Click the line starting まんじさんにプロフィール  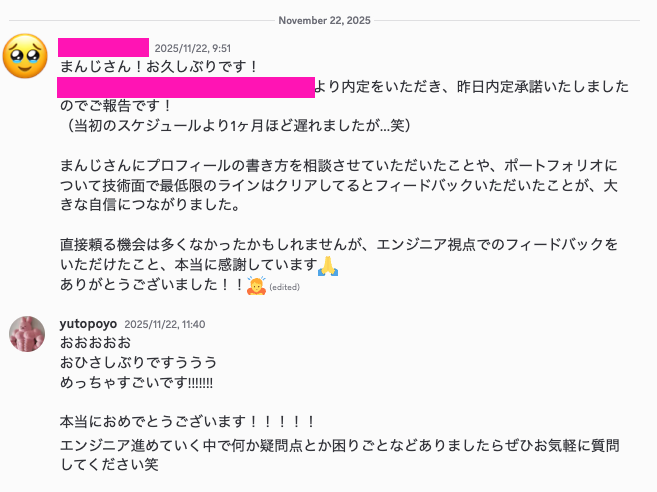click(x=340, y=165)
